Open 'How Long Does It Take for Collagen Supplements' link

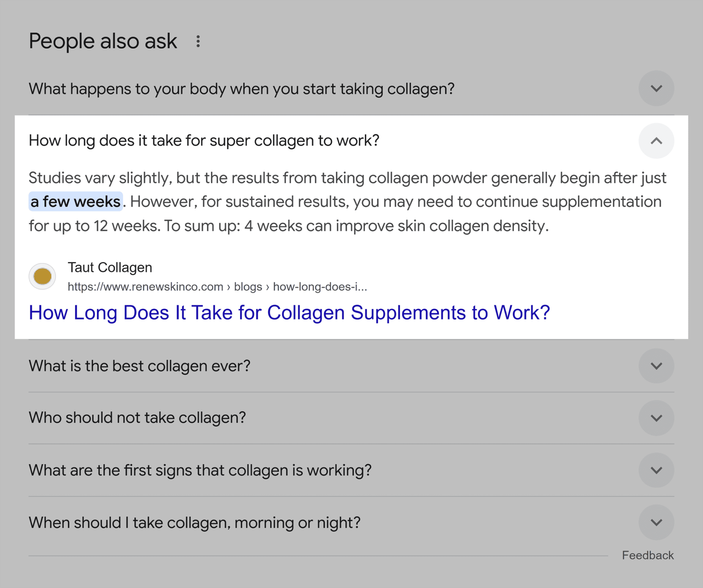point(289,313)
